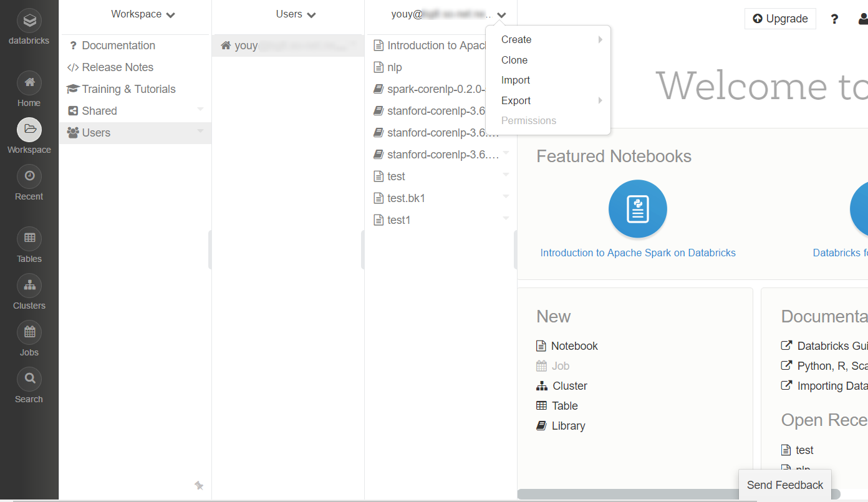This screenshot has height=502, width=868.
Task: Click the help question mark icon
Action: pos(834,19)
